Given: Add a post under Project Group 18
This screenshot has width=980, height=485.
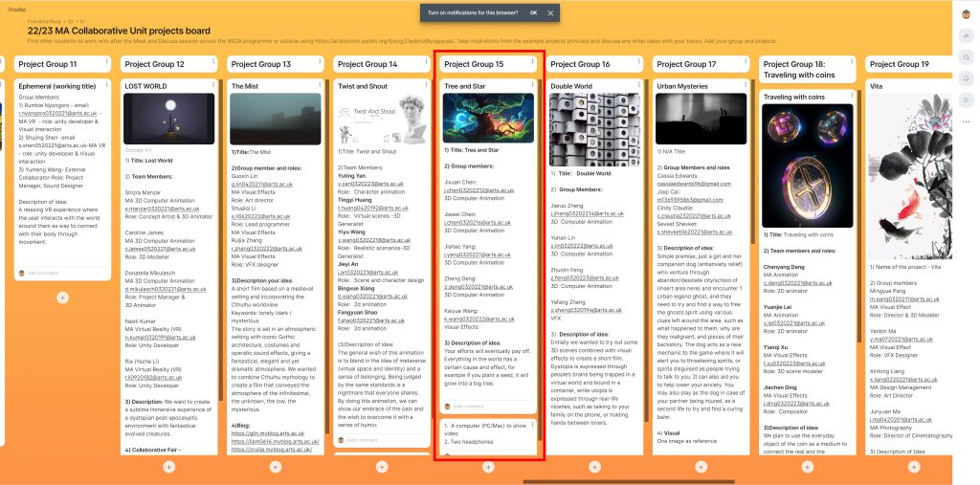Looking at the screenshot, I should tap(808, 467).
